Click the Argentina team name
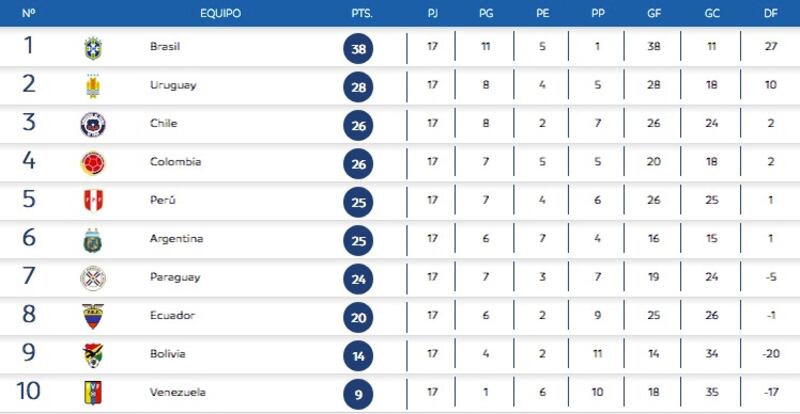The image size is (800, 414). (177, 239)
